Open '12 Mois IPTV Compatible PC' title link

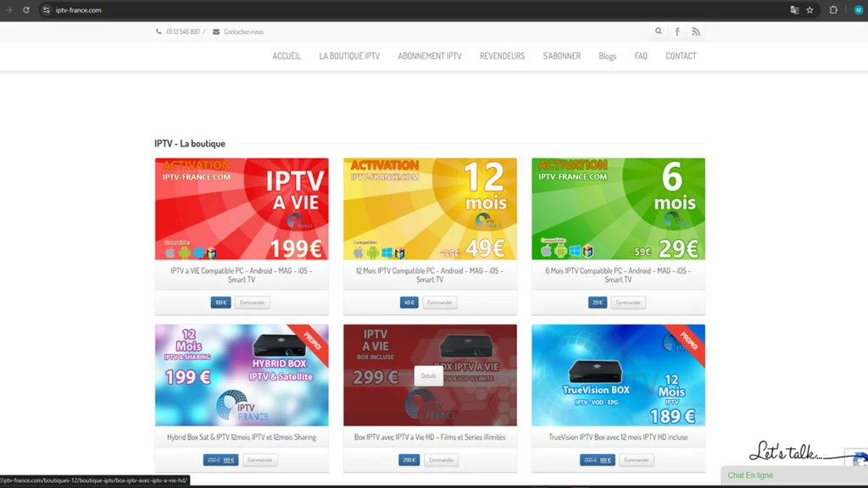(x=430, y=275)
